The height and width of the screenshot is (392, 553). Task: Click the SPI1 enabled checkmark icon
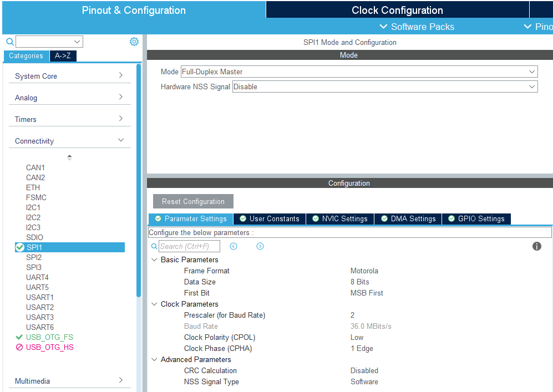20,247
